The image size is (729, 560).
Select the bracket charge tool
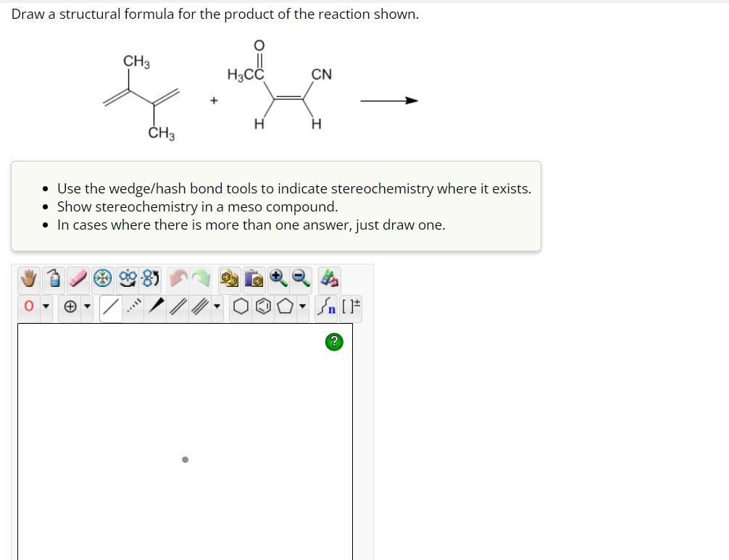pos(351,306)
